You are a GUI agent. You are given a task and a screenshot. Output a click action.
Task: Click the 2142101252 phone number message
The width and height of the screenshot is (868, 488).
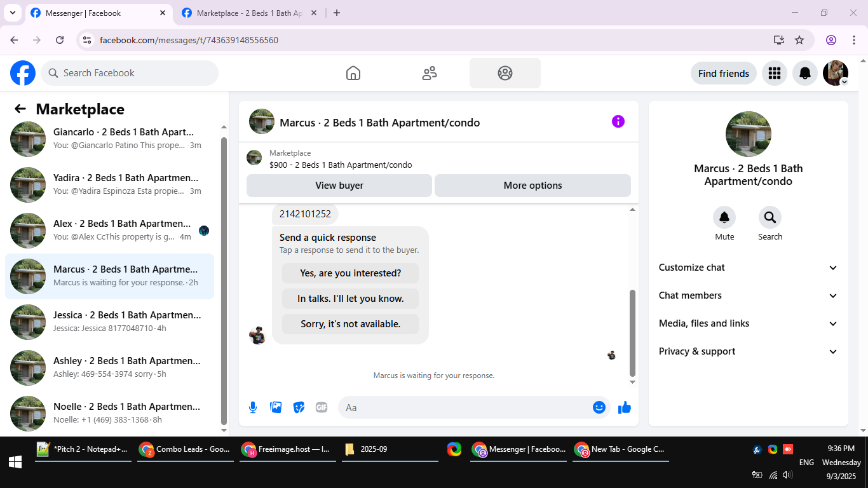pyautogui.click(x=305, y=214)
